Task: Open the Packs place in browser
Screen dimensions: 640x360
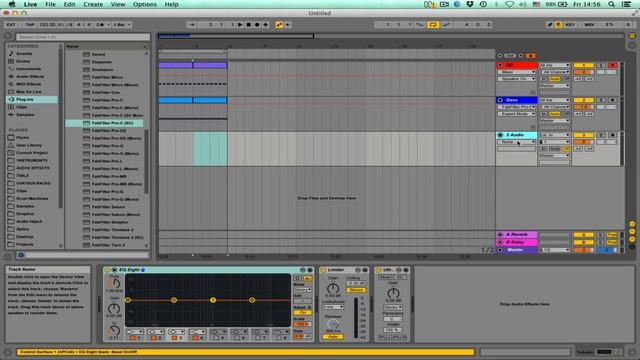Action: [x=22, y=138]
